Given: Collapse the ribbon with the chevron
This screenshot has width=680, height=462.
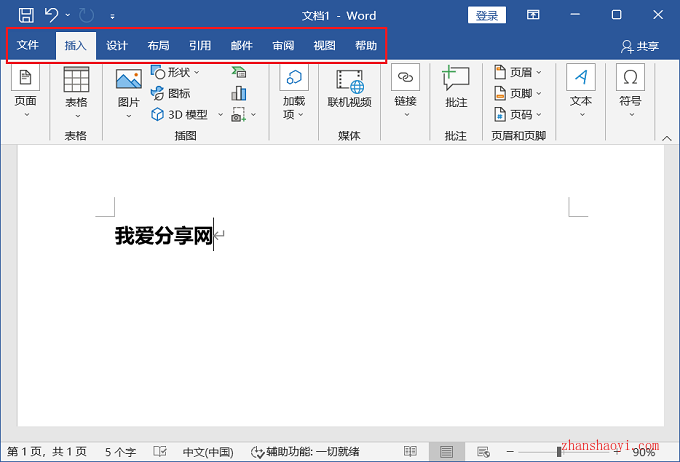Looking at the screenshot, I should click(x=667, y=138).
